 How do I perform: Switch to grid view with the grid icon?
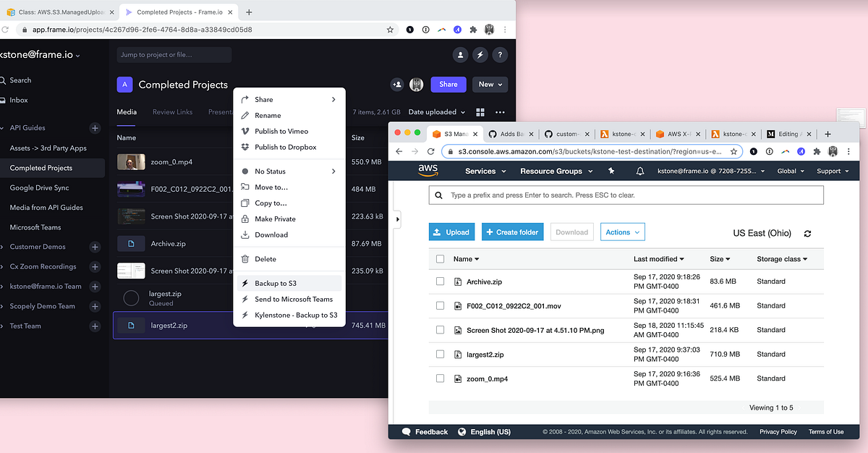[x=480, y=111]
